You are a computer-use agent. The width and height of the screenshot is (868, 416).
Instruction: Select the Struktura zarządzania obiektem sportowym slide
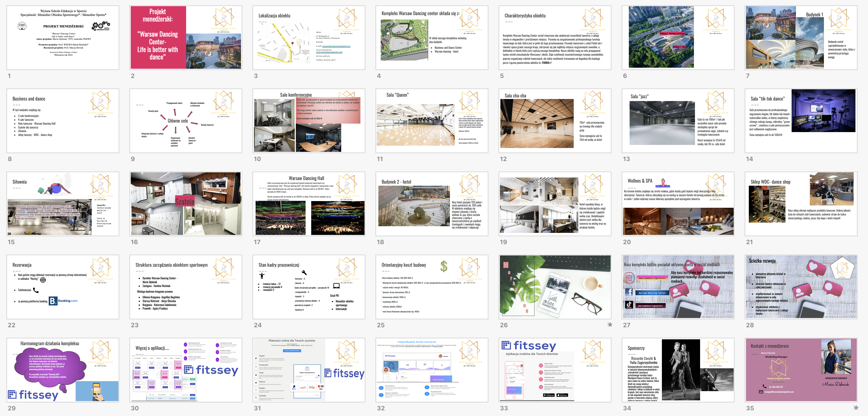point(186,286)
